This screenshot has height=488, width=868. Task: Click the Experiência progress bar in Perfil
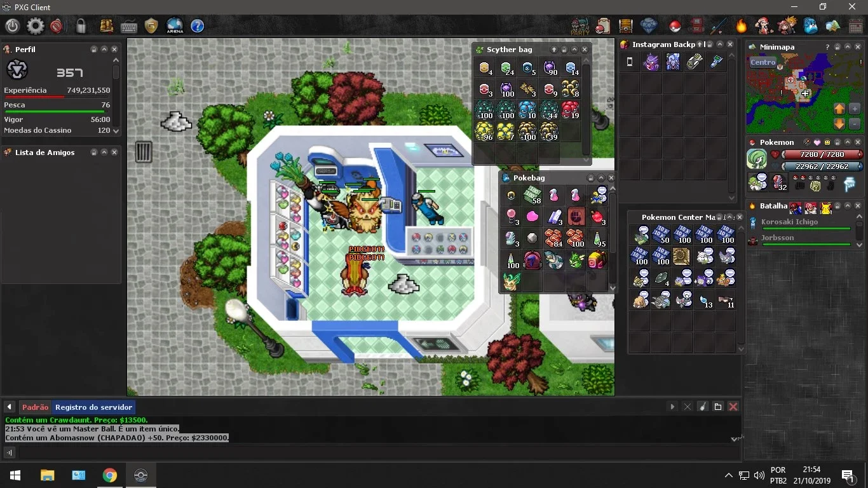point(58,97)
